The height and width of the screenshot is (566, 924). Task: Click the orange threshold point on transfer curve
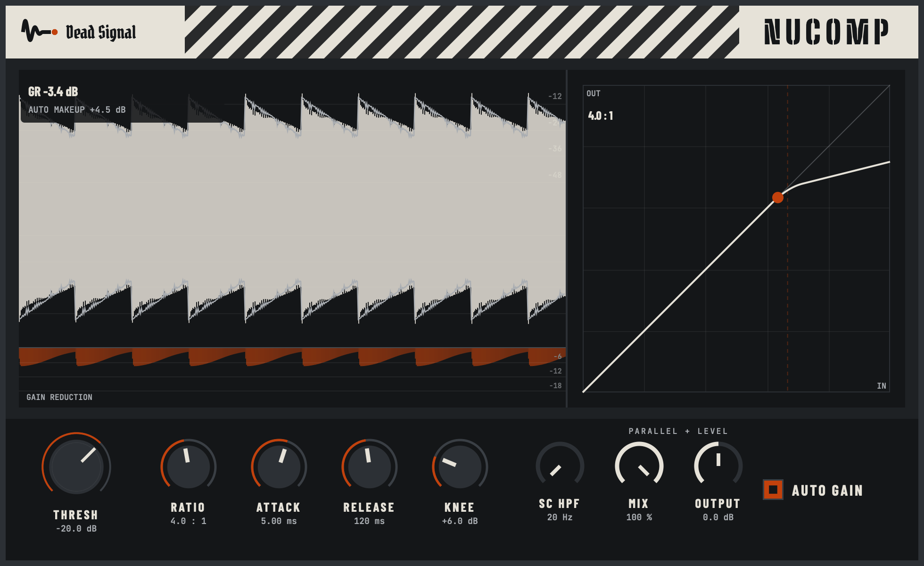tap(778, 198)
